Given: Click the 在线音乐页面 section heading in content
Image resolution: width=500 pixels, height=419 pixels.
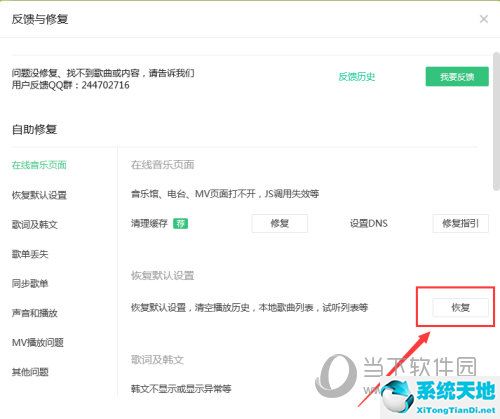Looking at the screenshot, I should point(163,165).
